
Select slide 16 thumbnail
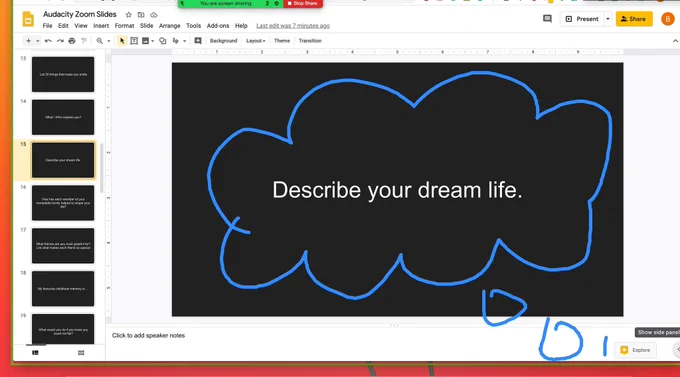tap(63, 203)
